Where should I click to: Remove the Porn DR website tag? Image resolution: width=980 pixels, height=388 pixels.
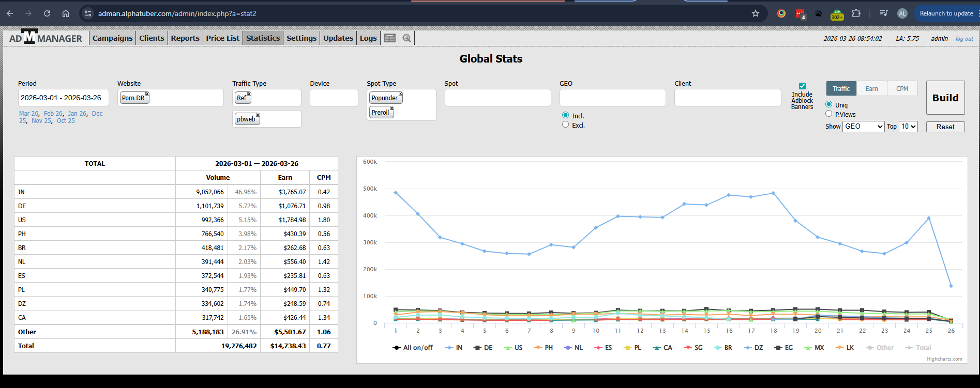tap(147, 94)
